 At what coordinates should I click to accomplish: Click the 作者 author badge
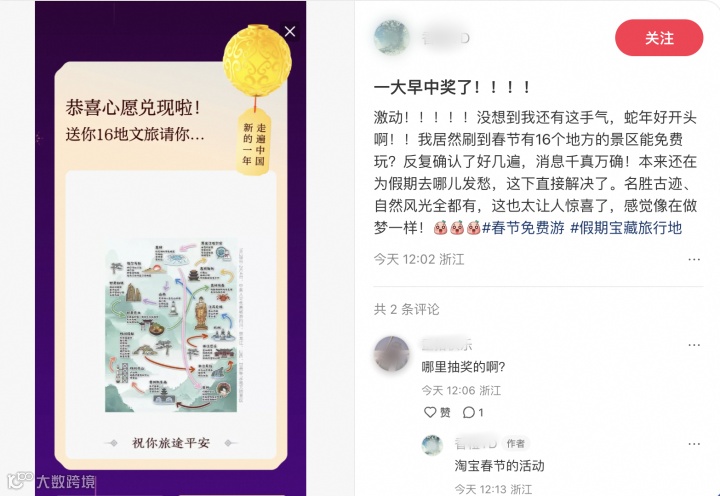515,443
